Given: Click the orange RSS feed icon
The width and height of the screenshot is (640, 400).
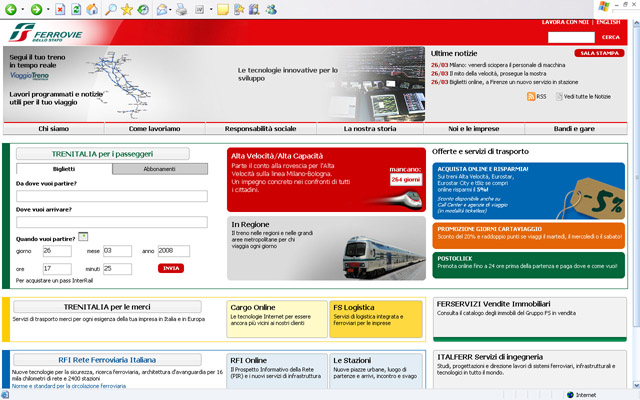Looking at the screenshot, I should 531,96.
